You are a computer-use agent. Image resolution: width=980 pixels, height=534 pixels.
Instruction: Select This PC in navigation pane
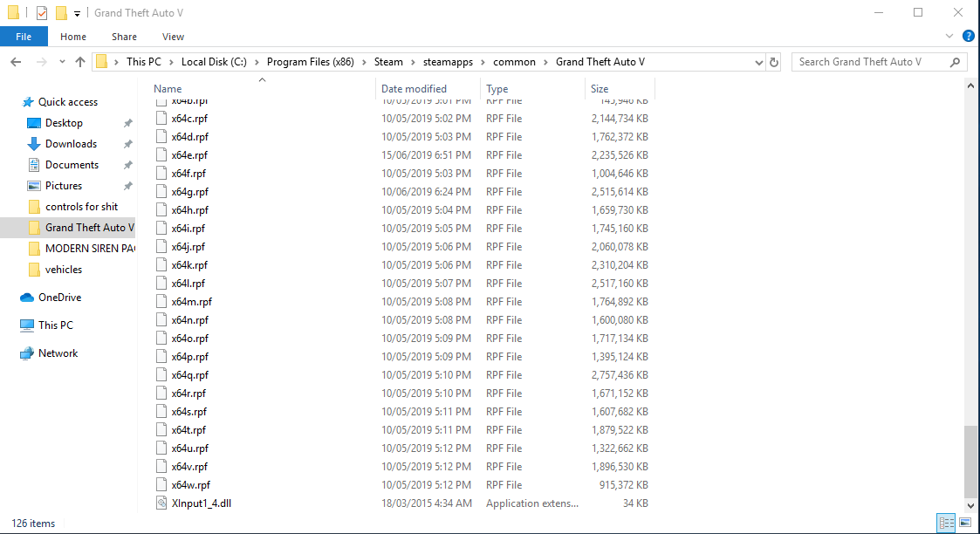(55, 325)
